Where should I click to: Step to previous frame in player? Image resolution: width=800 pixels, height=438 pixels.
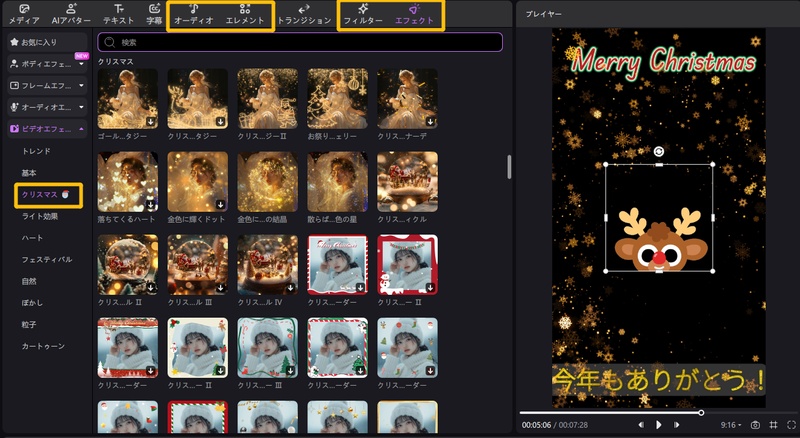tap(641, 425)
